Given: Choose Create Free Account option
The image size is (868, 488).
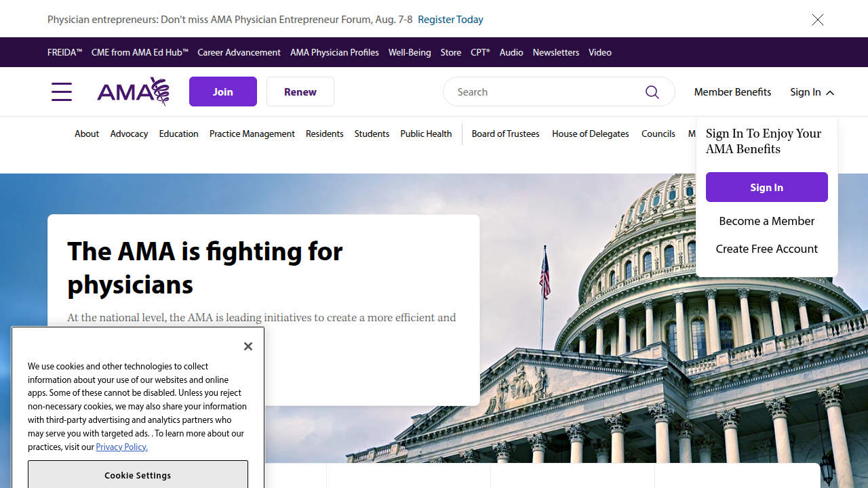Looking at the screenshot, I should point(767,249).
